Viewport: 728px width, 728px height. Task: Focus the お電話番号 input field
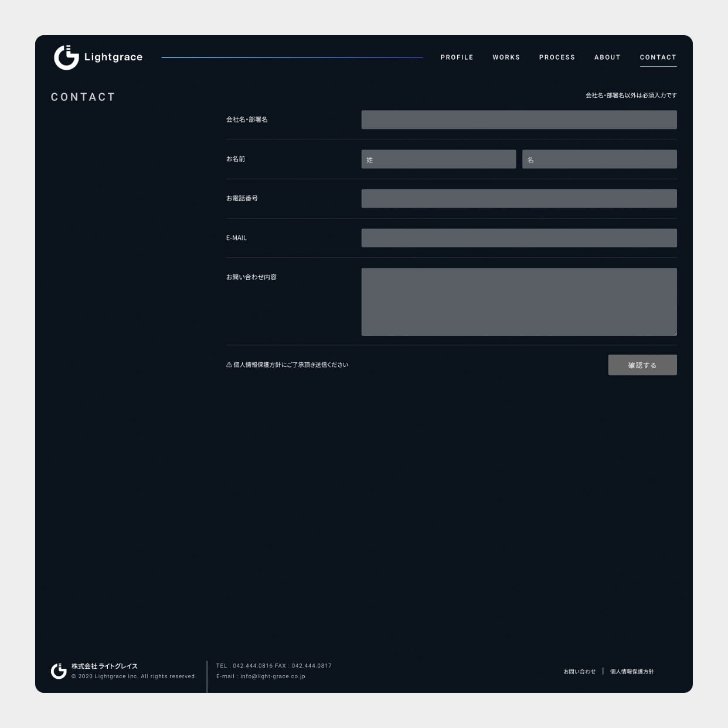pyautogui.click(x=519, y=198)
